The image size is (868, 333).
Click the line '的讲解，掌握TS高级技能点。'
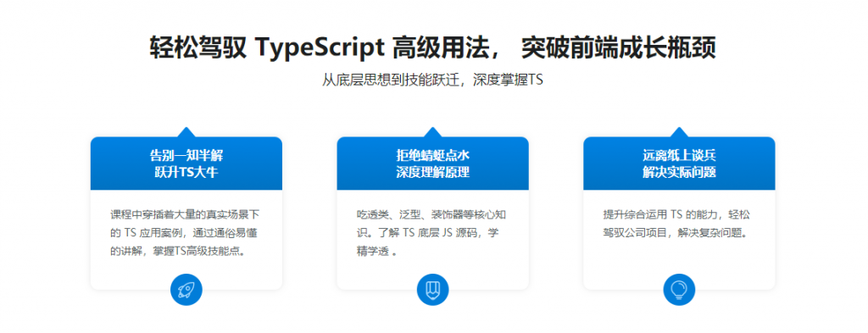[178, 251]
